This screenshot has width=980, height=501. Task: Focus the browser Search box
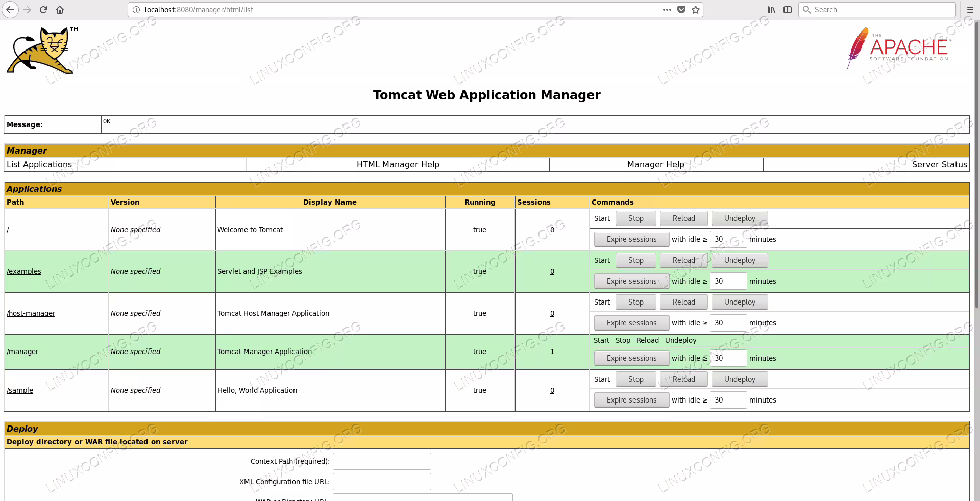[877, 10]
